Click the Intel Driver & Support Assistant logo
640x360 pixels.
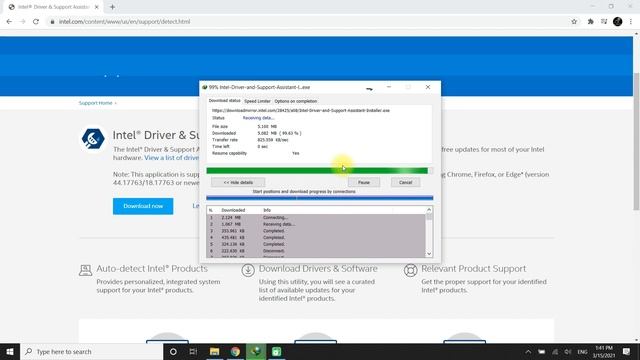point(93,139)
